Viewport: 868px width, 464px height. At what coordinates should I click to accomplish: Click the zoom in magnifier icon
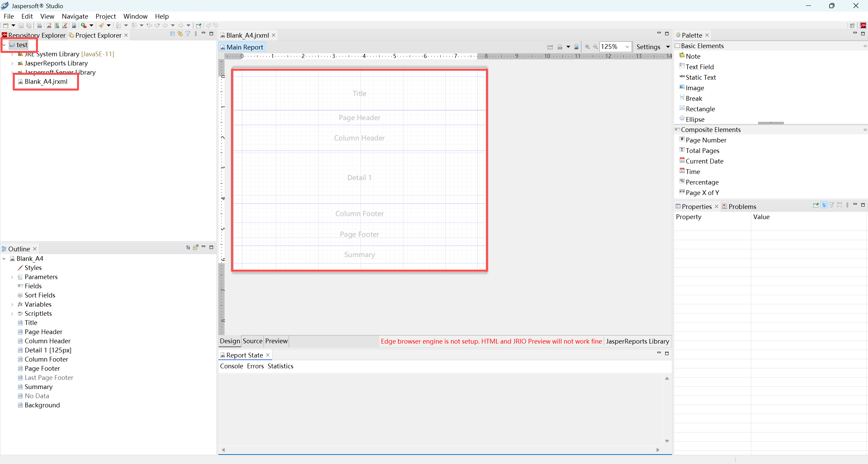click(x=587, y=47)
